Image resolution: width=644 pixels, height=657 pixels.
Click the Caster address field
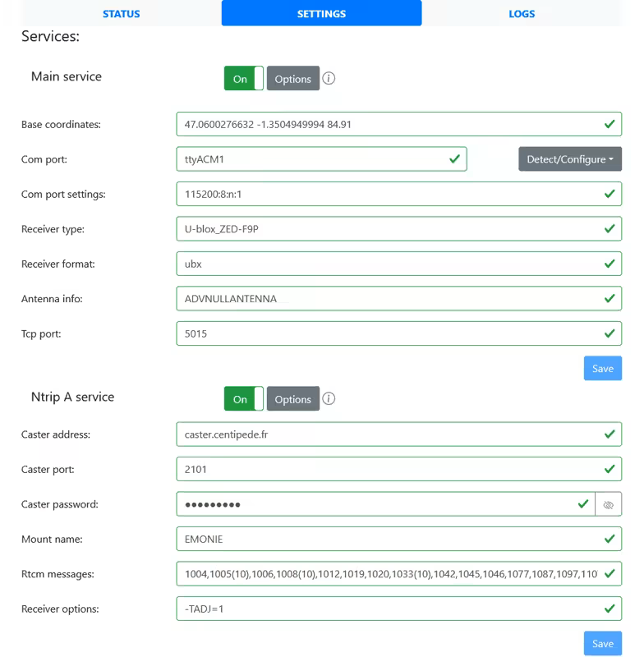tap(386, 434)
